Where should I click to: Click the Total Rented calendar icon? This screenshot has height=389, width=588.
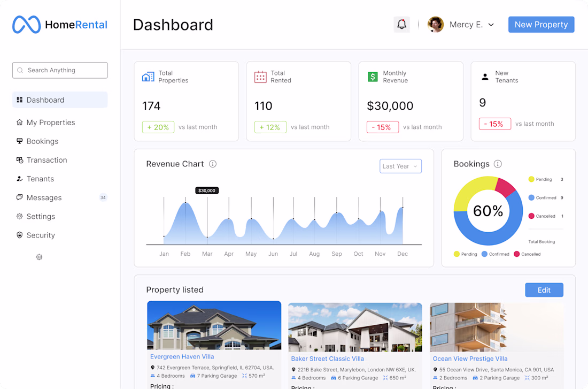[x=260, y=77]
